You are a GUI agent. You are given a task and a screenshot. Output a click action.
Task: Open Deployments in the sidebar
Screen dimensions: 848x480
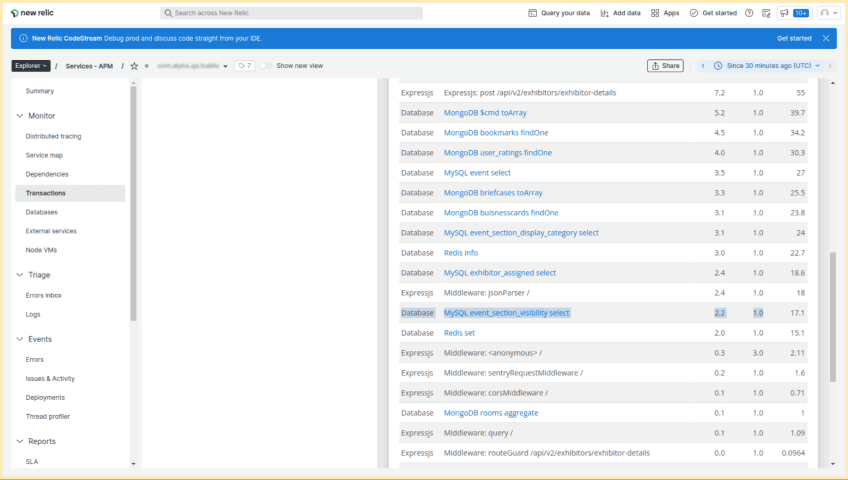(45, 397)
